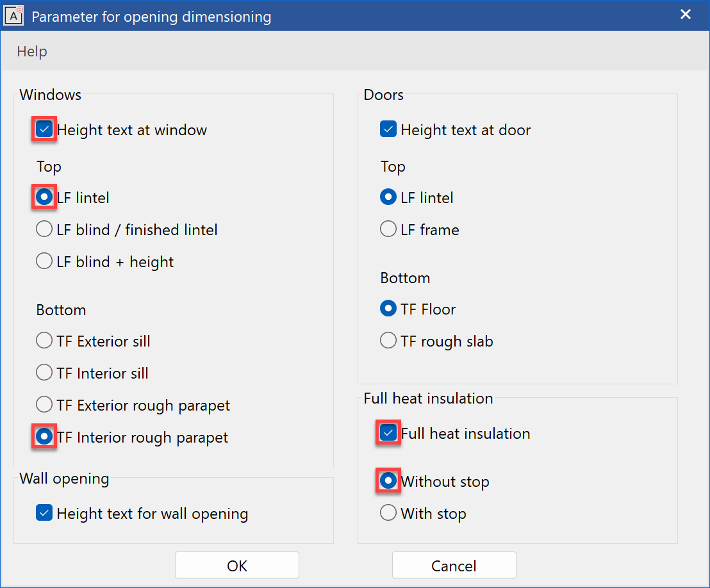Screen dimensions: 710x588
Task: Select LF blind + height radio button
Action: 44,261
